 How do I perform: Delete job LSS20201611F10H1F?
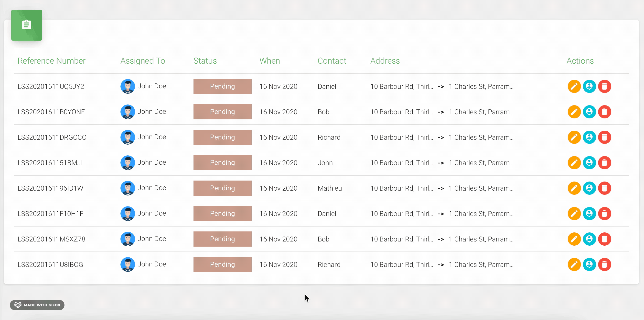coord(604,214)
